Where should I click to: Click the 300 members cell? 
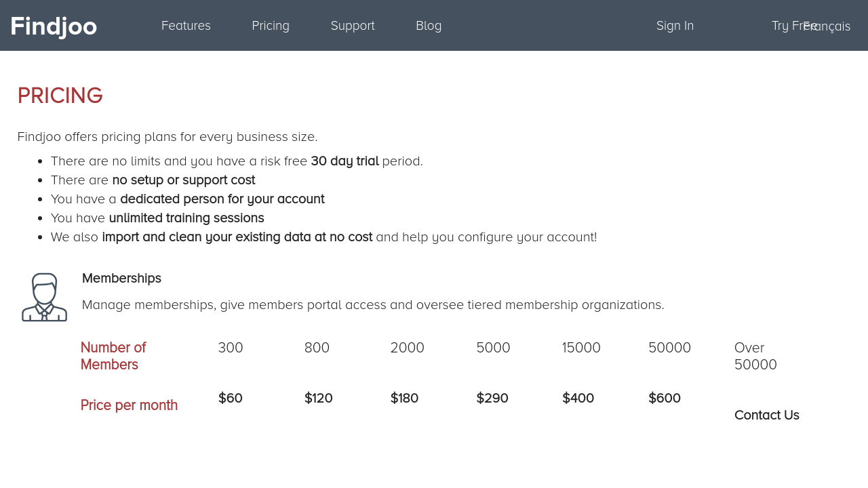pos(231,348)
